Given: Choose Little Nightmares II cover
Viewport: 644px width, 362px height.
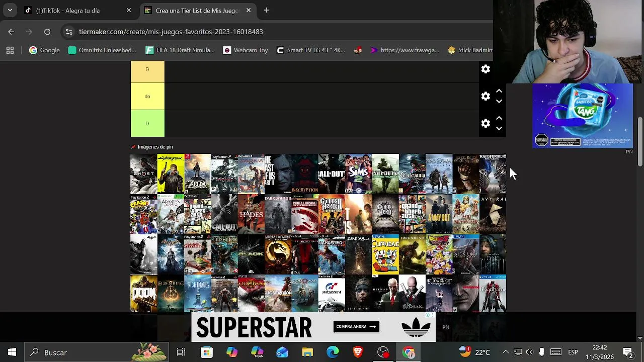Looking at the screenshot, I should pyautogui.click(x=197, y=294).
